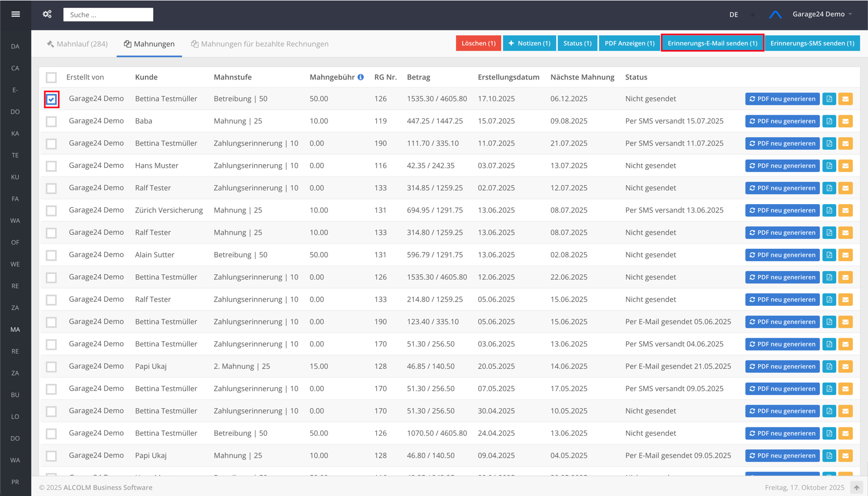The height and width of the screenshot is (496, 868).
Task: Click the scroll-to-top arrow icon
Action: click(857, 488)
